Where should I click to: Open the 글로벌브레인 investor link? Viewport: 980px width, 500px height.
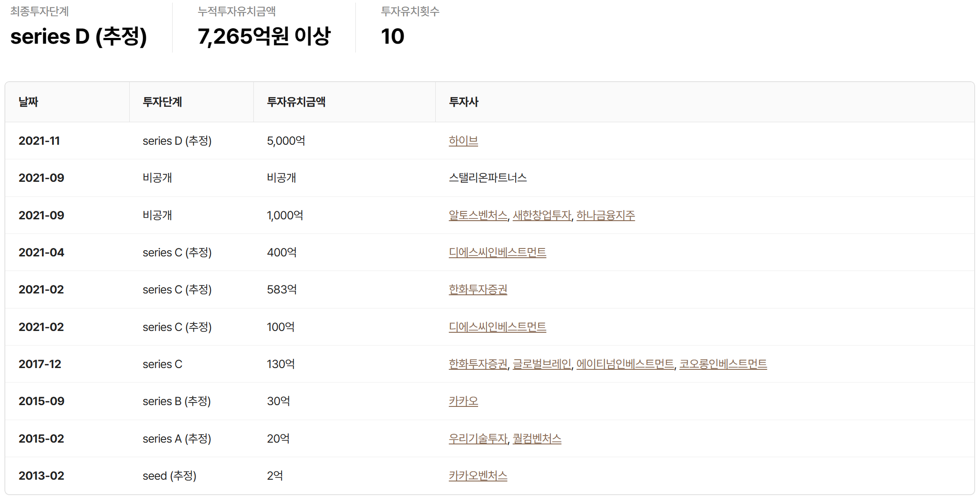pos(542,364)
